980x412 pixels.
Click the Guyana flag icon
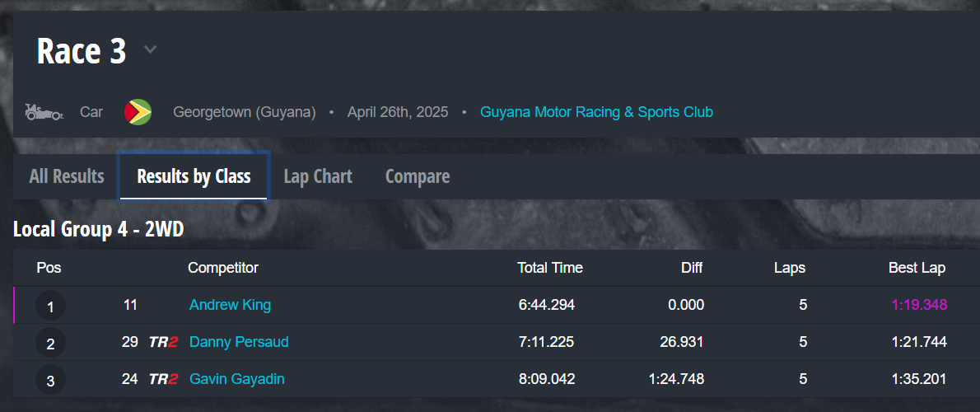tap(138, 112)
